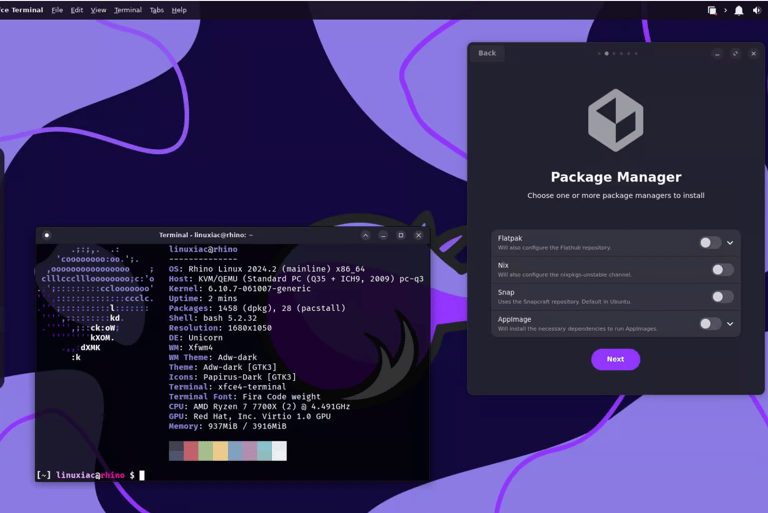Close the Package Manager setup window
Screen dimensions: 768x513
click(753, 53)
